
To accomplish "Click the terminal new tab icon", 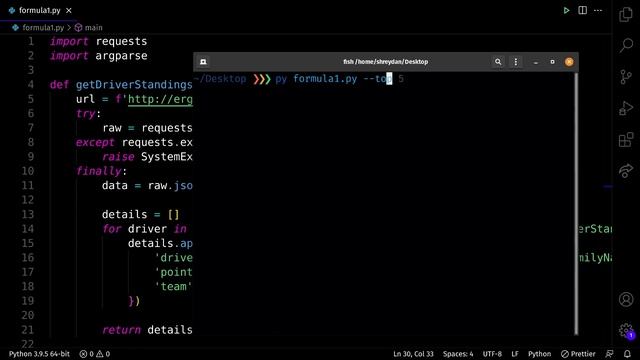I will pyautogui.click(x=203, y=62).
